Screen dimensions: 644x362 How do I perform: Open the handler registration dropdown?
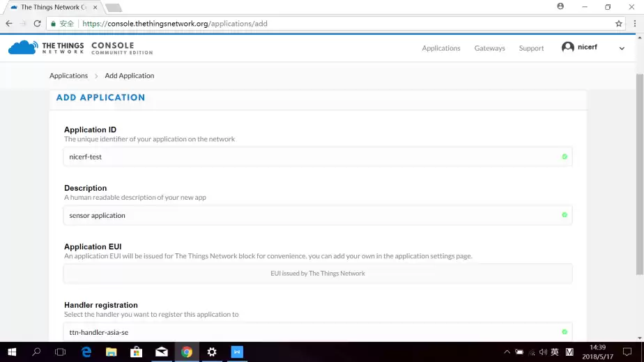[317, 332]
